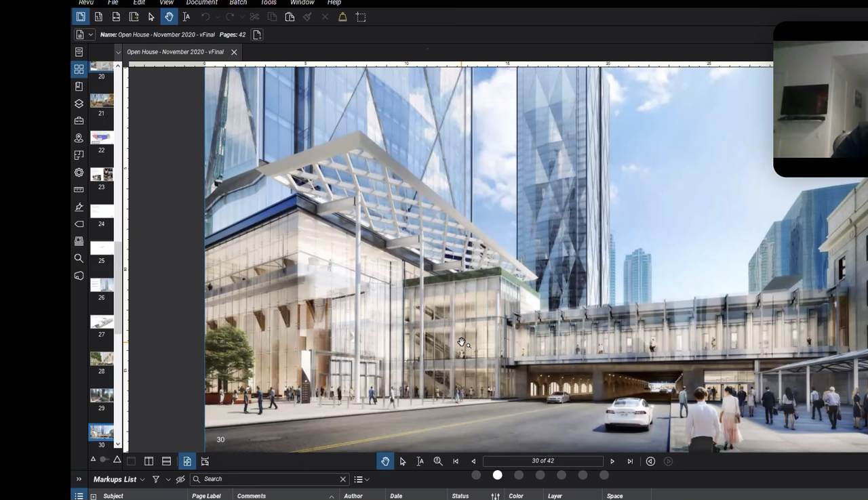Open the Tool Chest briefcase panel
868x500 pixels.
tap(79, 121)
